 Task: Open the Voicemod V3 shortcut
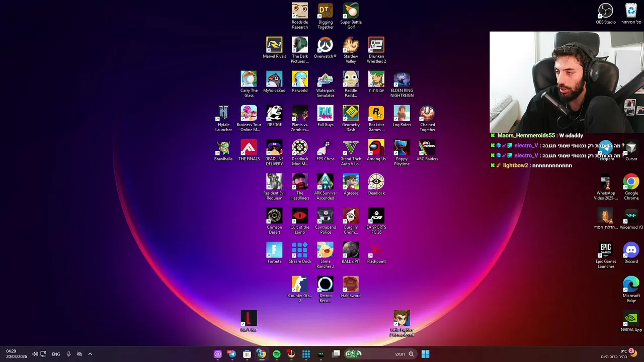[x=631, y=219]
